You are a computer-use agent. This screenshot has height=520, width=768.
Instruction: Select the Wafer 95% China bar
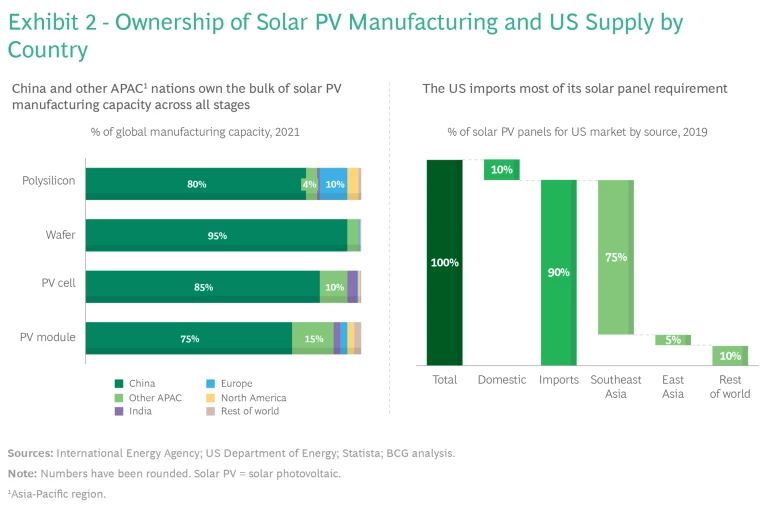(x=216, y=236)
